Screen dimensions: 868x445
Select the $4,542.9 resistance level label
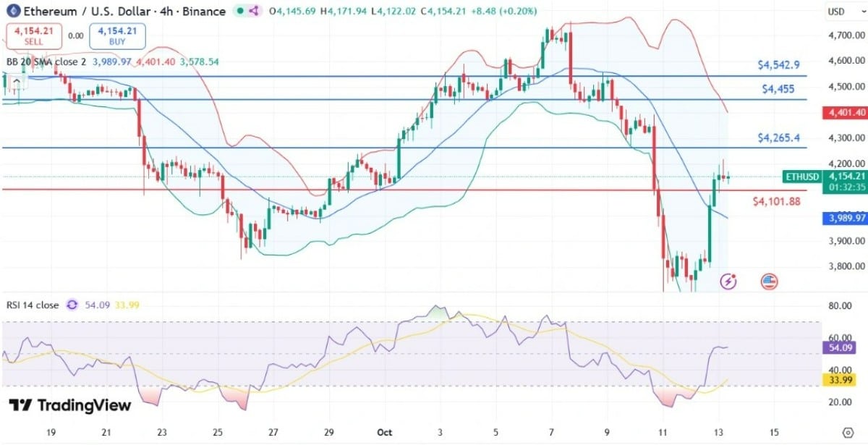click(778, 65)
